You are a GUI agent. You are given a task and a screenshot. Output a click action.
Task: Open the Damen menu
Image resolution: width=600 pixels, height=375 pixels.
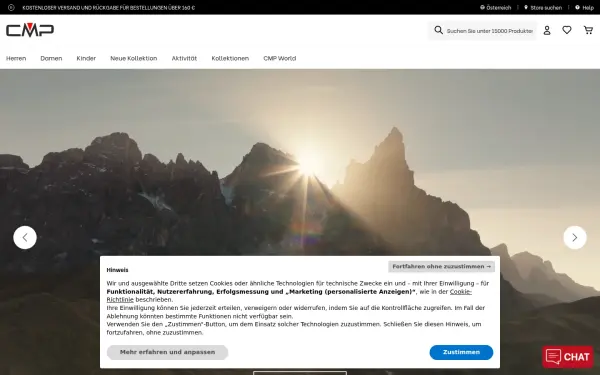pyautogui.click(x=51, y=58)
